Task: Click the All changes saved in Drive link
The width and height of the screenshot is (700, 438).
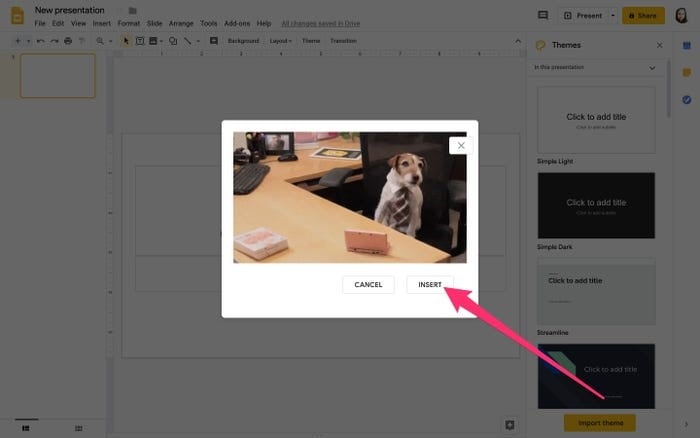Action: pos(321,23)
